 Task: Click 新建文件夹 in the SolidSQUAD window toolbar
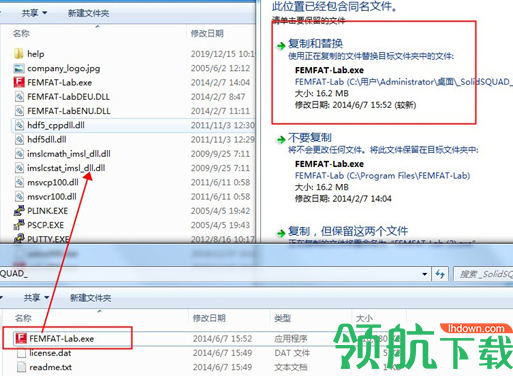coord(90,298)
